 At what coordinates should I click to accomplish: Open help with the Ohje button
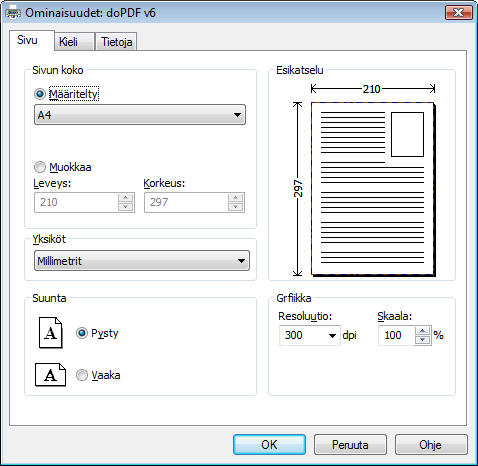[431, 444]
